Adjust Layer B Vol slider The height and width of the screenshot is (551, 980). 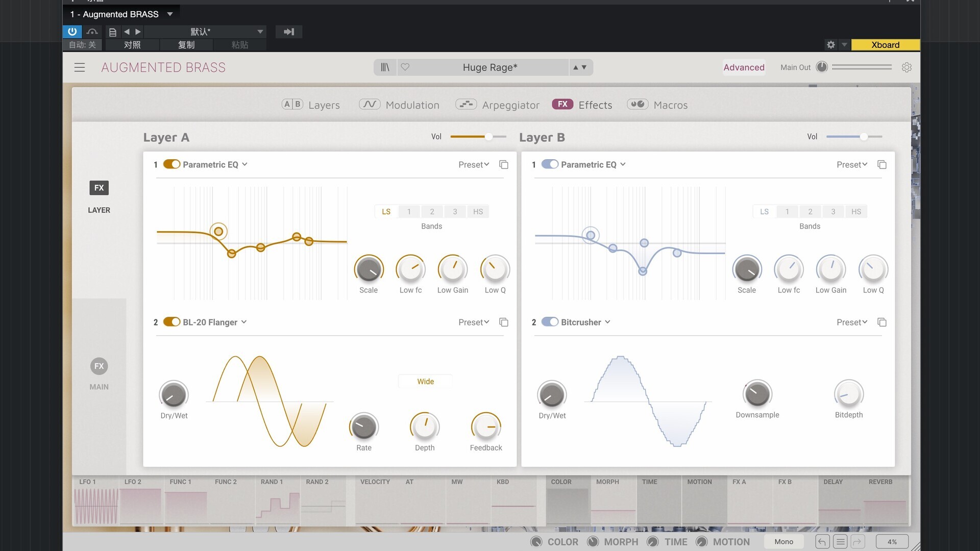pyautogui.click(x=854, y=137)
